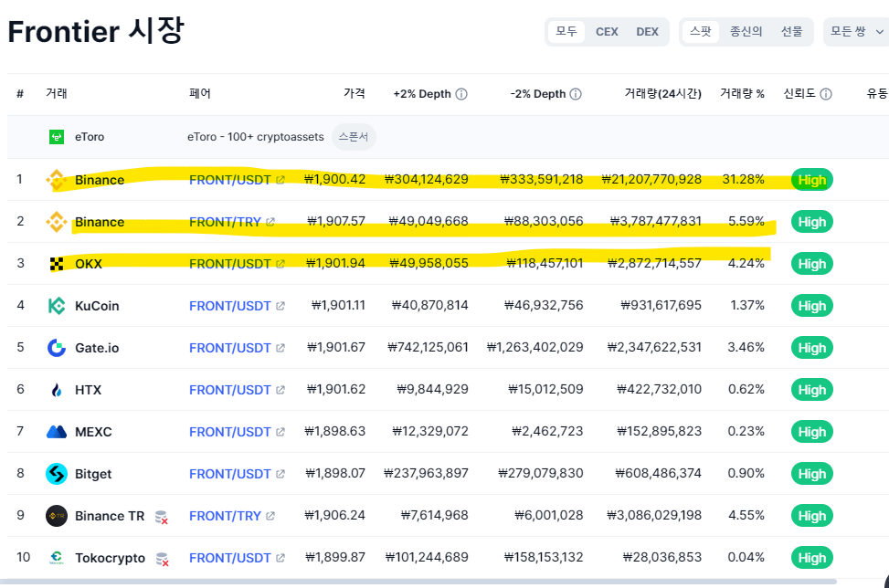This screenshot has height=588, width=889.
Task: Click the Binance TR round logo
Action: pos(57,516)
